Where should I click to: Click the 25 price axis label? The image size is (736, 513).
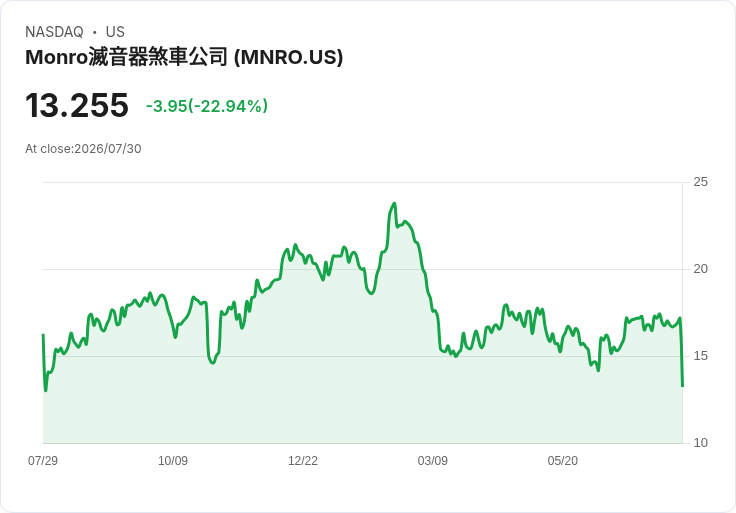pyautogui.click(x=700, y=182)
